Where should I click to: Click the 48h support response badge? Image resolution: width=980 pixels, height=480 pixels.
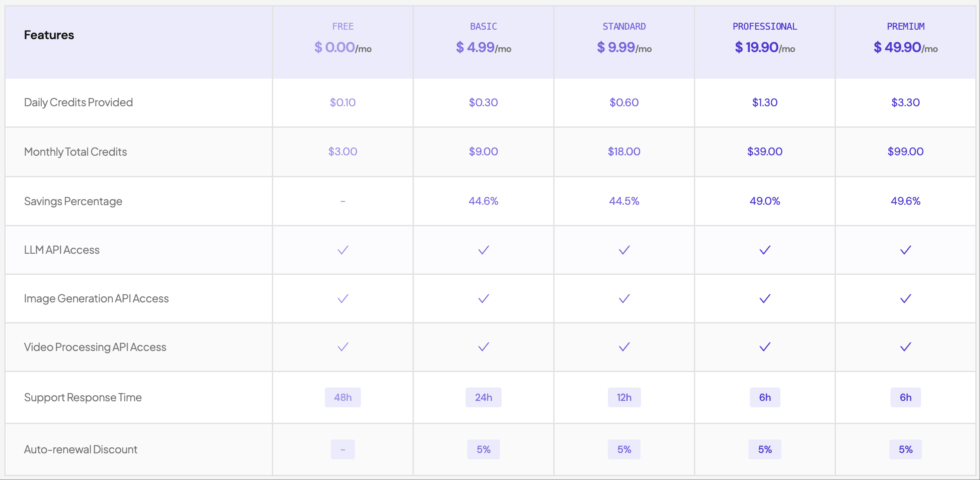pyautogui.click(x=343, y=397)
